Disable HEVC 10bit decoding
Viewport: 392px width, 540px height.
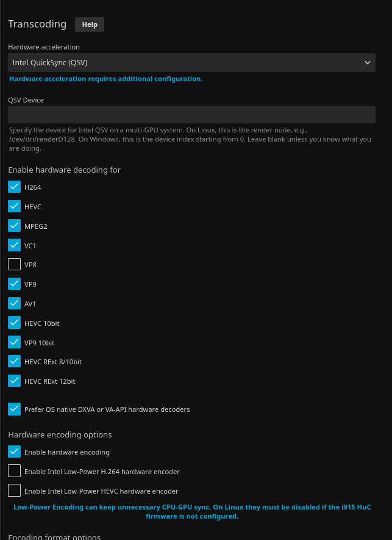click(15, 323)
